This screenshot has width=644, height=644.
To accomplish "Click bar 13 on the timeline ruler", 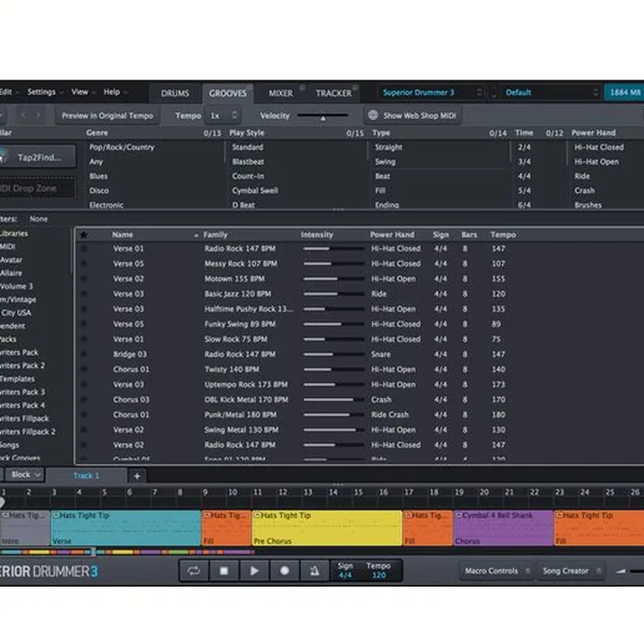I will [308, 492].
